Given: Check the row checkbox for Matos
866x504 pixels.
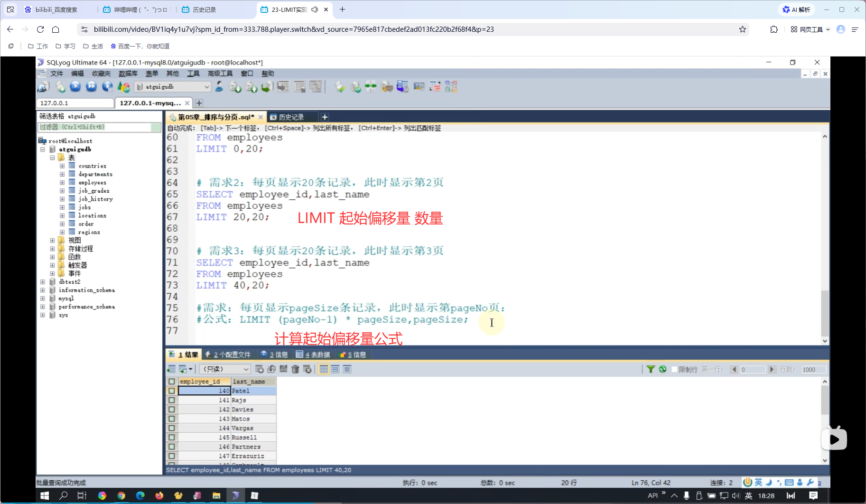Looking at the screenshot, I should [x=172, y=419].
